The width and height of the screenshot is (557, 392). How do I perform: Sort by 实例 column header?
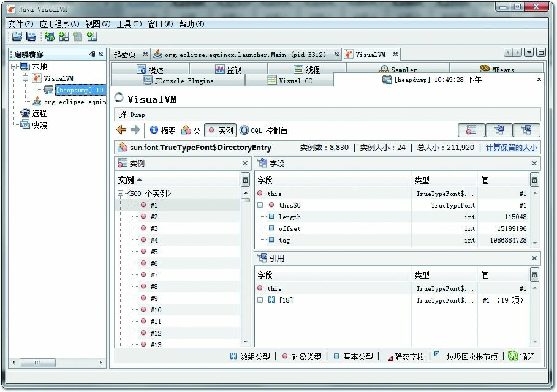coord(178,180)
